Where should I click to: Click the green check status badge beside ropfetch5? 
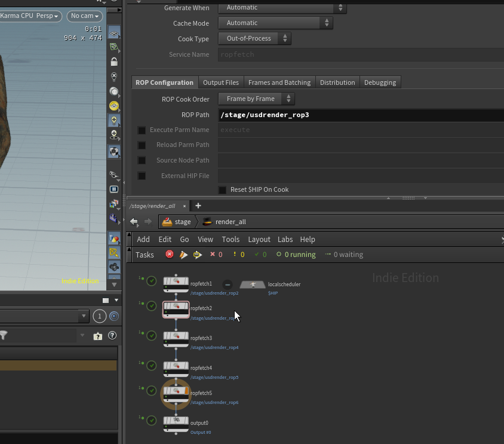152,391
